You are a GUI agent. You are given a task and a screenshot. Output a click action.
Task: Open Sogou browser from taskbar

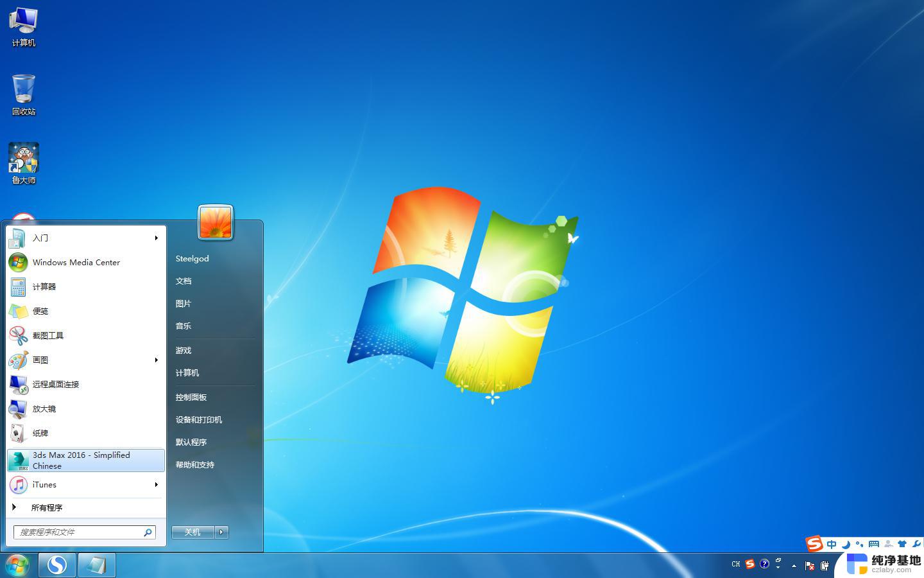tap(57, 565)
